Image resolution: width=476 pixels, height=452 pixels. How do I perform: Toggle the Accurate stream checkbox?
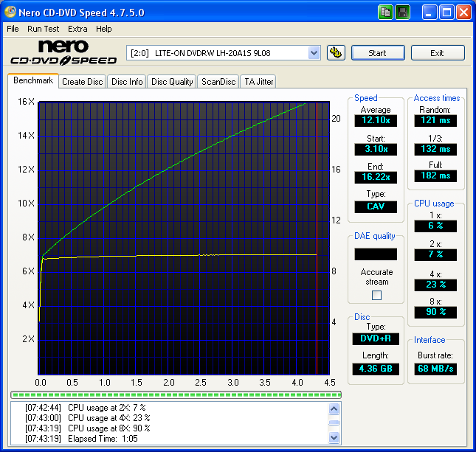point(376,295)
